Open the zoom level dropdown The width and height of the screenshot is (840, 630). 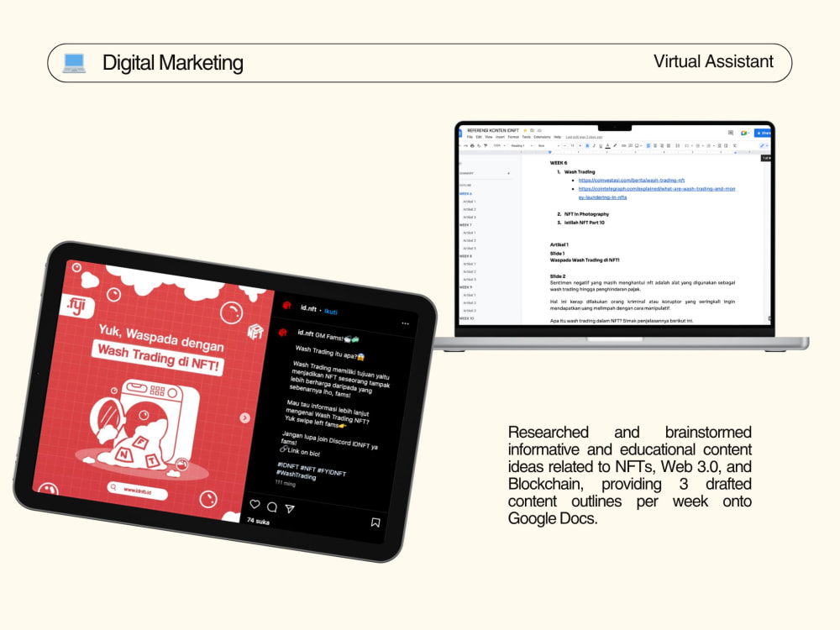499,145
